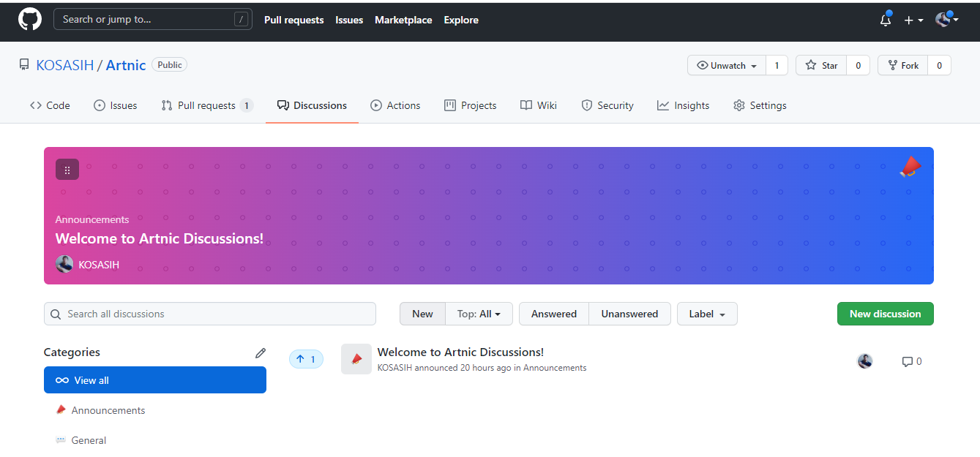Click the comment count icon showing 0
980x457 pixels.
912,361
